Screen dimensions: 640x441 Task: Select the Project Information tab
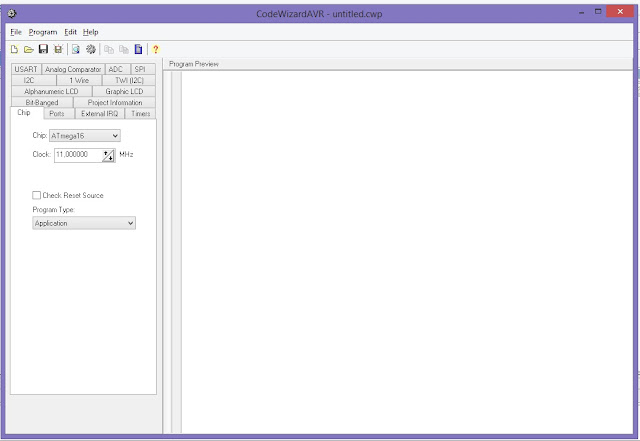tap(115, 102)
